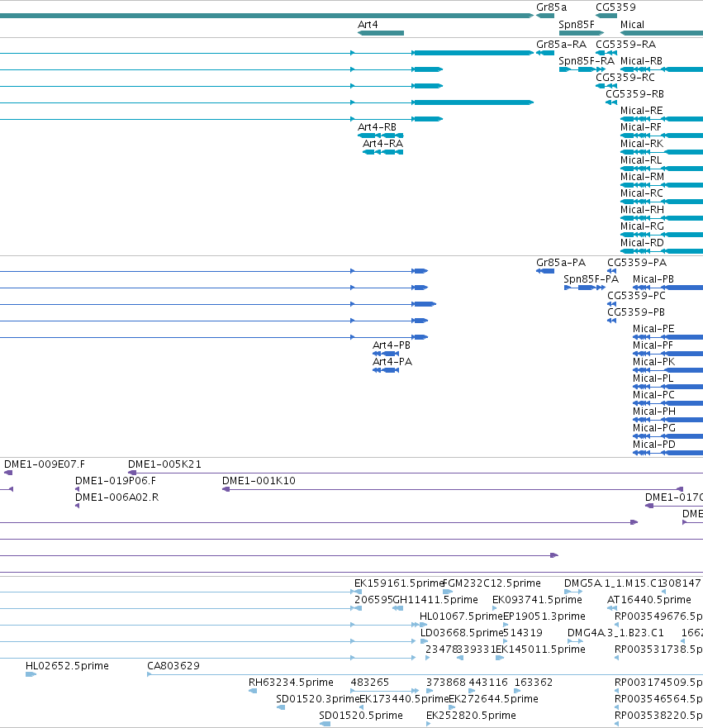703x728 pixels.
Task: Open EST SD01520.3prime
Action: (281, 707)
